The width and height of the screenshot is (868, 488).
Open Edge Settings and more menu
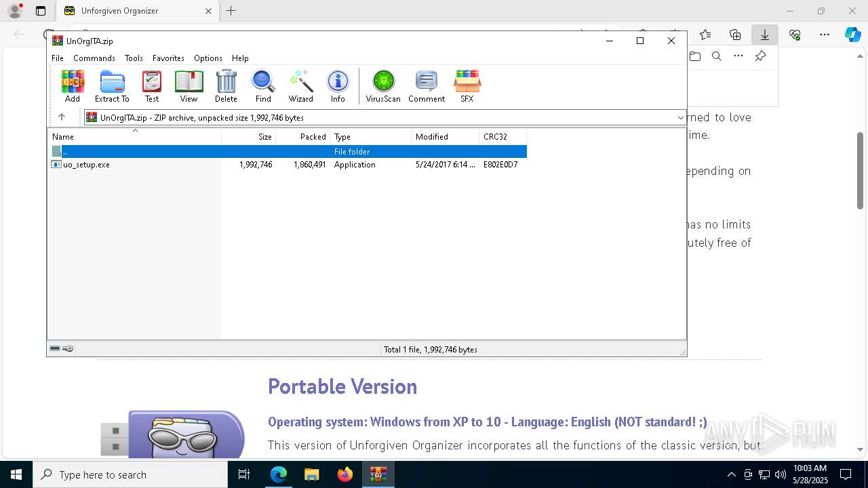[825, 35]
